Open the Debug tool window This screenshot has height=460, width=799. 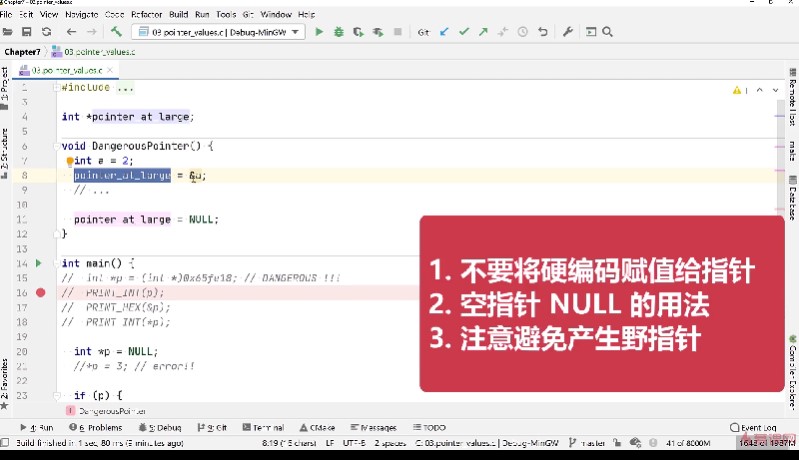pyautogui.click(x=160, y=427)
